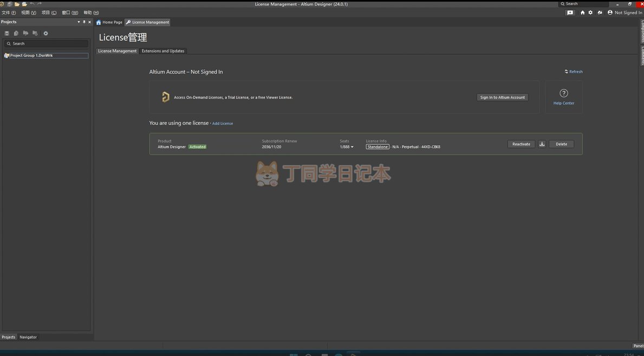Click the Projects panel Search field
The height and width of the screenshot is (356, 644).
pos(46,43)
